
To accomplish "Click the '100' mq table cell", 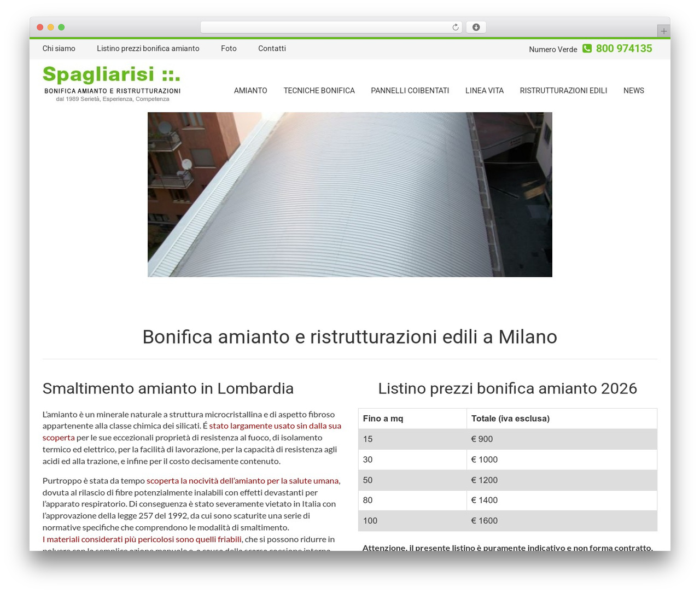I will click(412, 521).
